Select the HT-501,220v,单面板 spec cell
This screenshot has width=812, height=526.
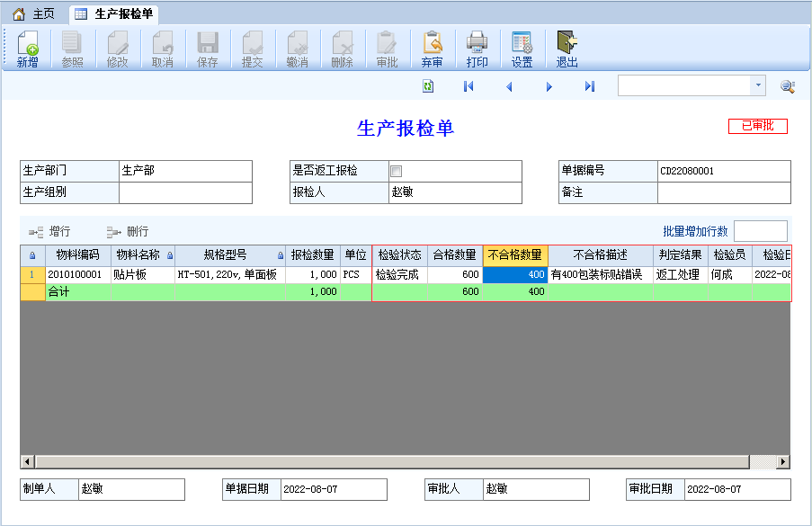tap(230, 274)
